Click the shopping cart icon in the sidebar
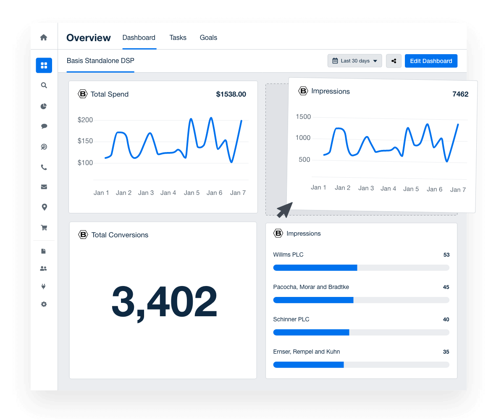The image size is (504, 420). point(44,228)
